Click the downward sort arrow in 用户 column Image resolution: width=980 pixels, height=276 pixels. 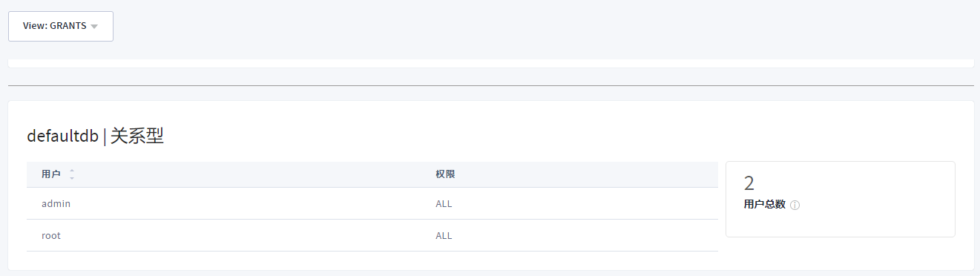click(72, 178)
